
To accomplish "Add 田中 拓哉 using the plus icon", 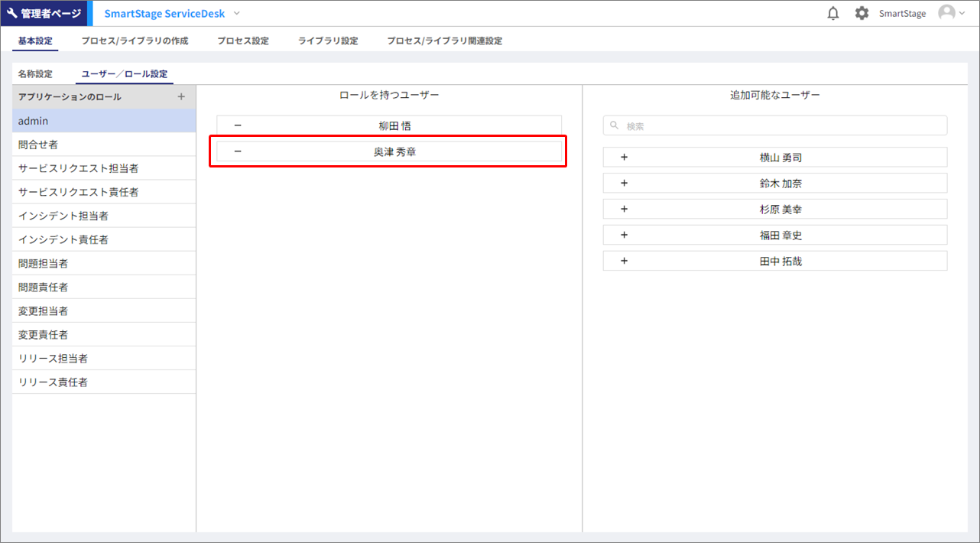I will point(624,262).
